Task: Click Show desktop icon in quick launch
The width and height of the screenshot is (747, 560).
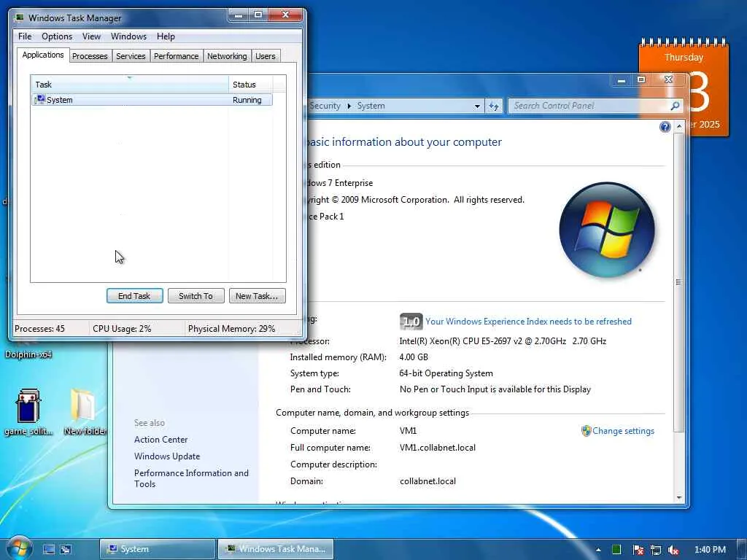Action: 49,549
